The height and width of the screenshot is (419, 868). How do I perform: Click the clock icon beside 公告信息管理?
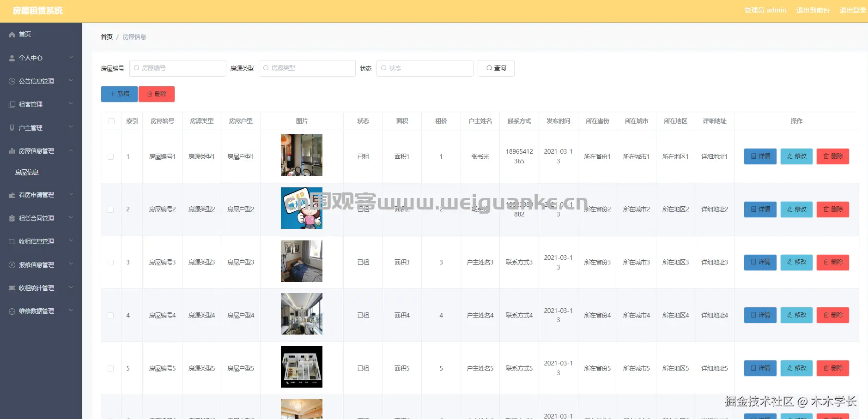pyautogui.click(x=12, y=81)
